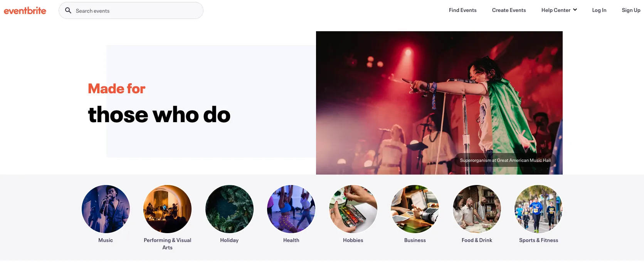
Task: Open the Music category circle image
Action: pyautogui.click(x=106, y=209)
